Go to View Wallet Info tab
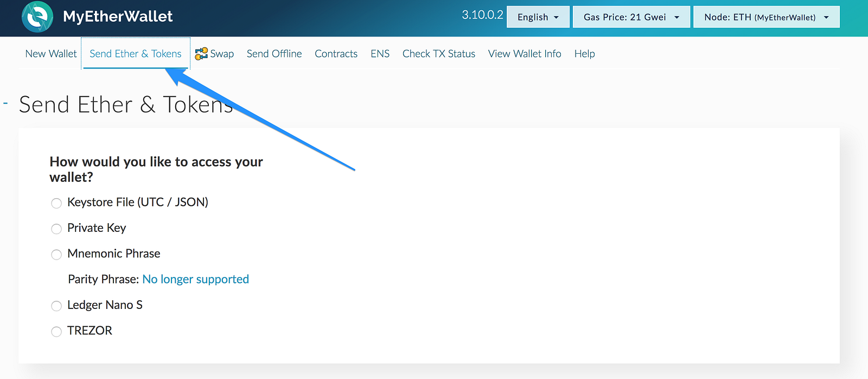The width and height of the screenshot is (868, 379). point(525,54)
